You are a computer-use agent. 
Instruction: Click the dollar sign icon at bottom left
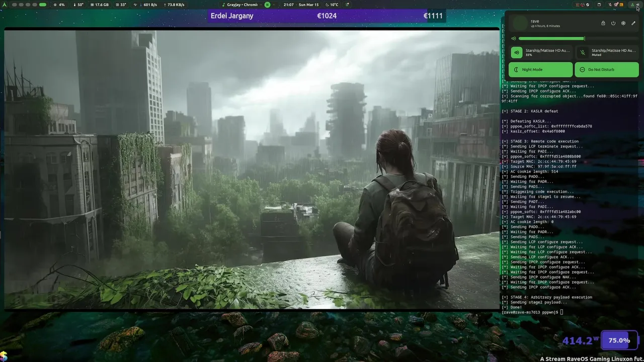[4, 356]
